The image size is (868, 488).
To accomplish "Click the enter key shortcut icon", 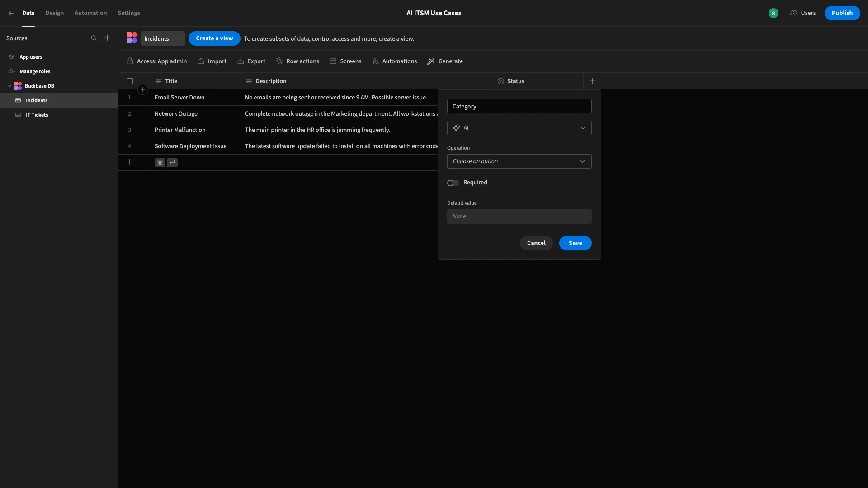I will [172, 163].
